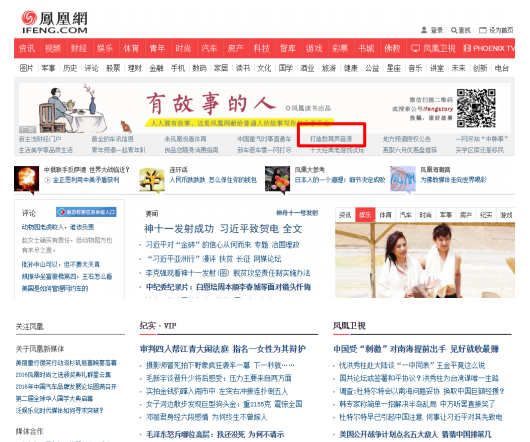Screen dimensions: 530x442
Task: Click the blue report-entry badge next to 评论
Action: point(86,212)
